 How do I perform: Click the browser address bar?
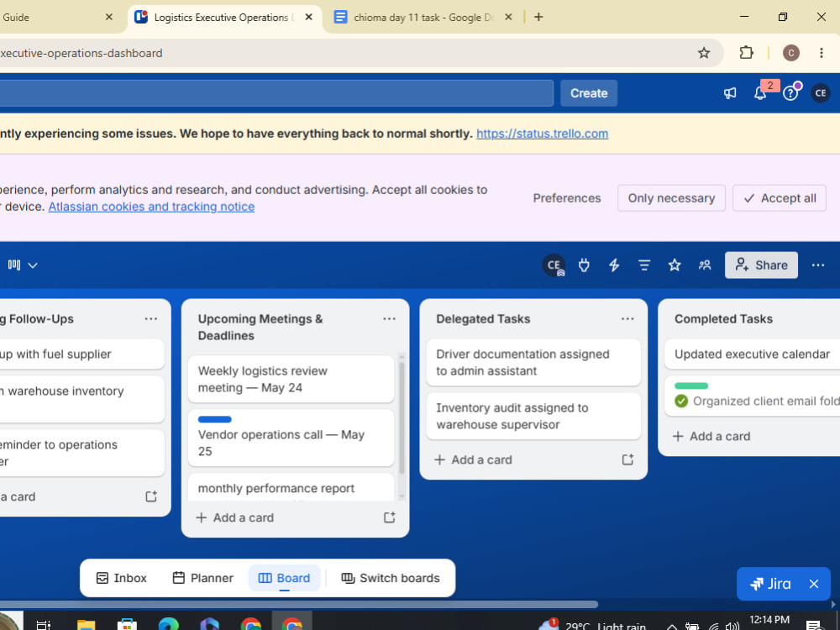click(343, 53)
